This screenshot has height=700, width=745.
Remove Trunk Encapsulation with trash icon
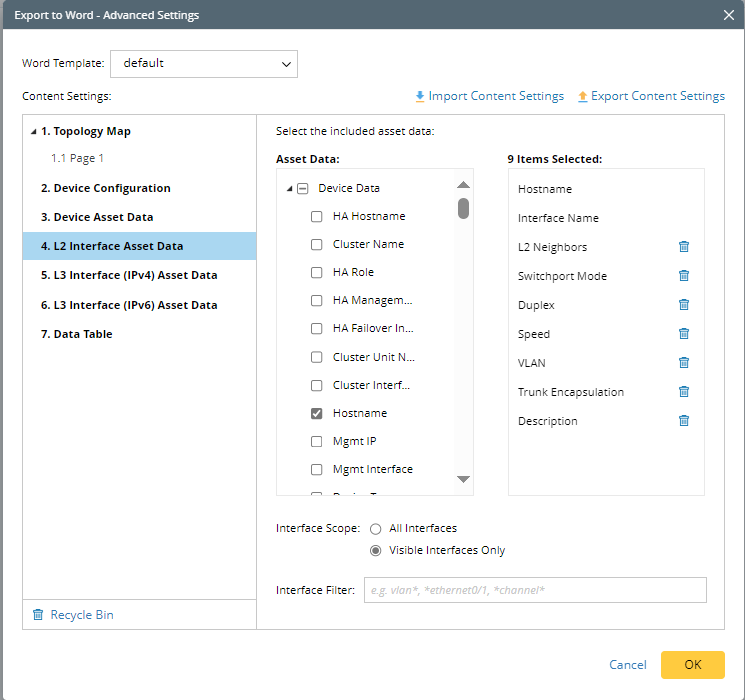pyautogui.click(x=684, y=392)
